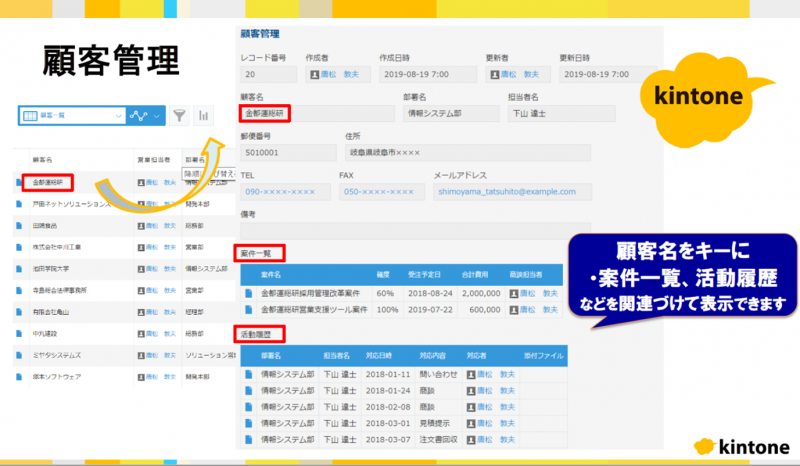Open 唐松 敦夫 link in 作成者 field

340,75
